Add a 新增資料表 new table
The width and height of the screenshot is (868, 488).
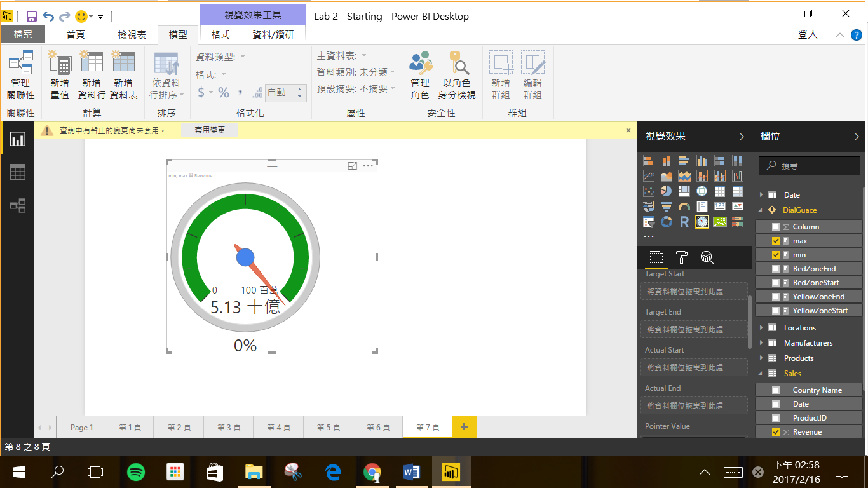point(123,75)
